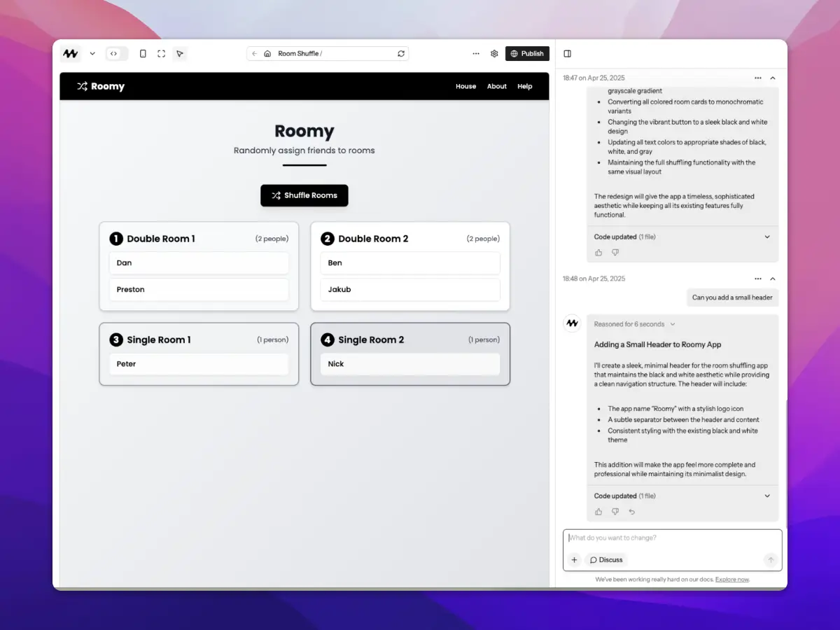
Task: Go to the Help navigation item
Action: pyautogui.click(x=525, y=87)
